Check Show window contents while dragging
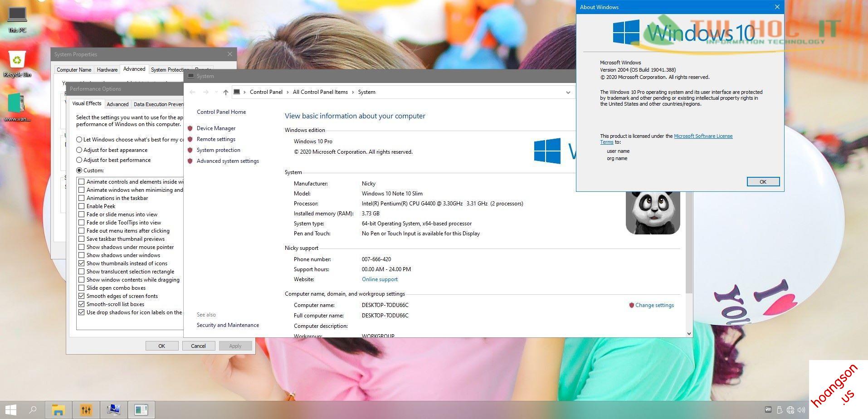 tap(82, 280)
